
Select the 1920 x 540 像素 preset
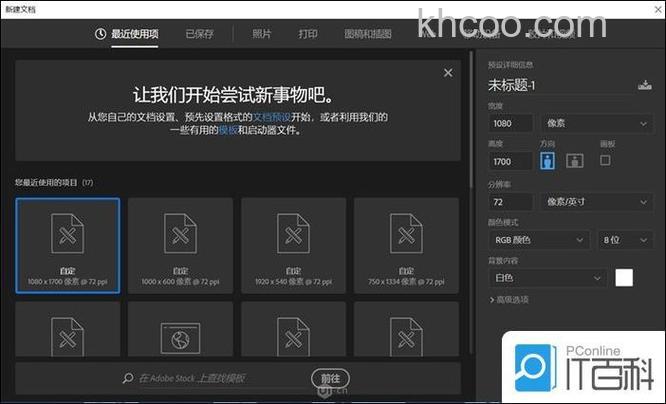[293, 246]
